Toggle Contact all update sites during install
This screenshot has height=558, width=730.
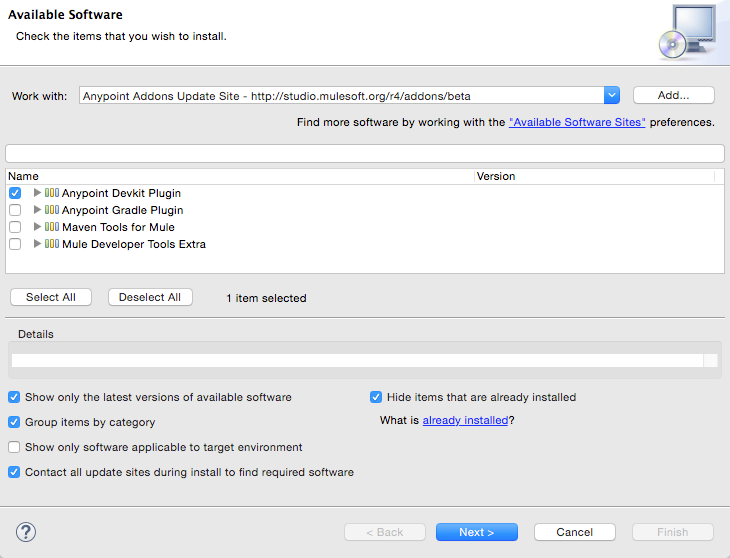(14, 472)
